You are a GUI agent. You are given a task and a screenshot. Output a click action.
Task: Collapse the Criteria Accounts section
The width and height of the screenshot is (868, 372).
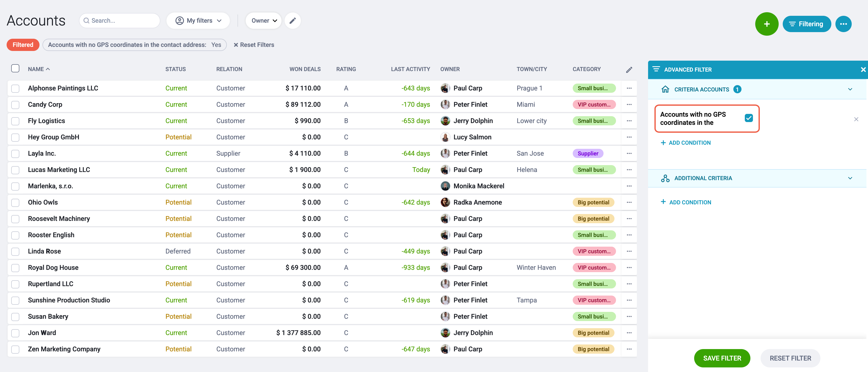[849, 89]
